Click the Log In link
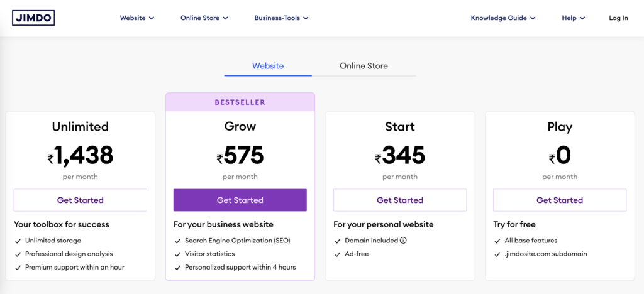Viewport: 644px width, 294px height. click(618, 18)
